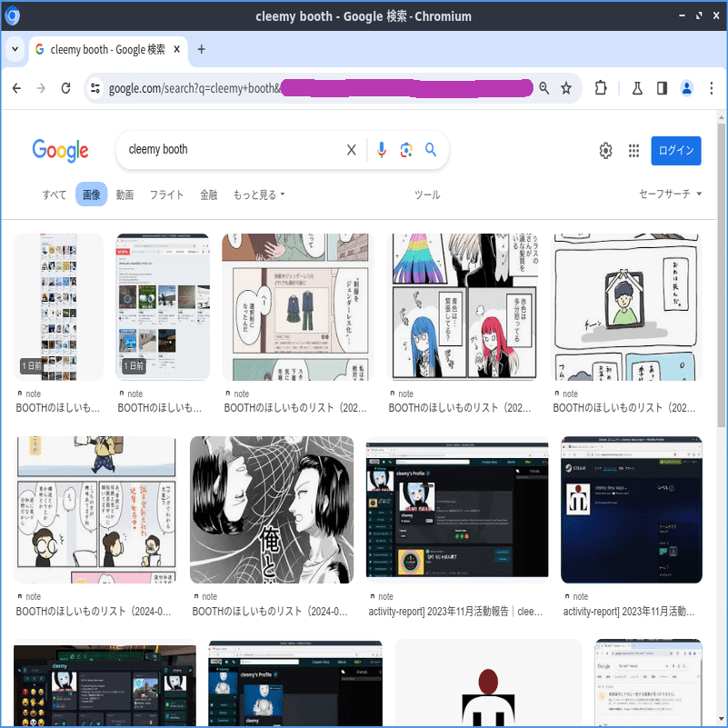Switch to the 動画 tab
Image resolution: width=728 pixels, height=728 pixels.
click(x=125, y=194)
